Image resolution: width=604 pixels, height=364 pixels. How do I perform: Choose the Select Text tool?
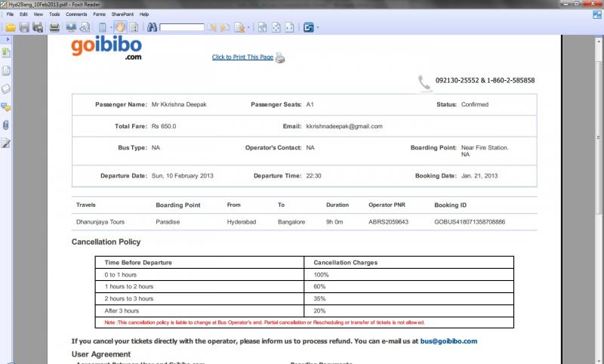coord(134,27)
